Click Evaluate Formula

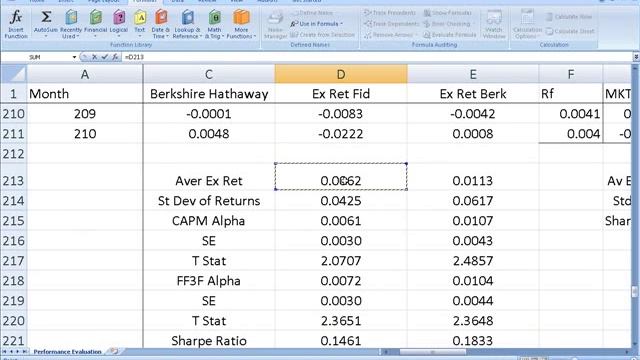click(450, 35)
